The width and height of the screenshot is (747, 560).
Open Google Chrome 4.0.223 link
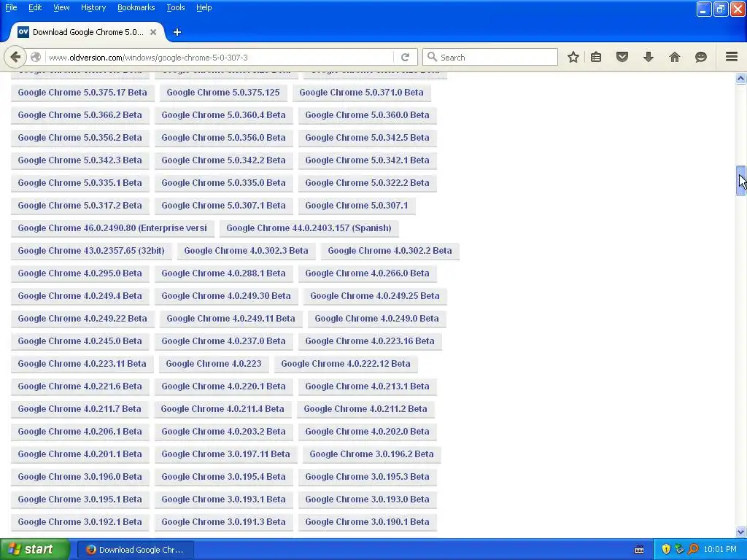coord(214,364)
